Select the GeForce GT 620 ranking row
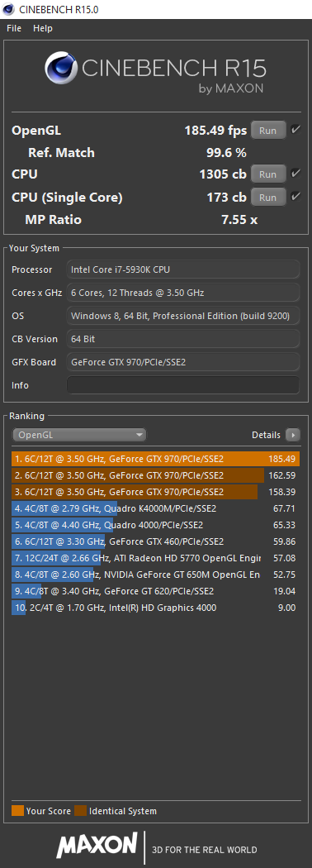Viewport: 312px width, 868px height. (x=155, y=592)
